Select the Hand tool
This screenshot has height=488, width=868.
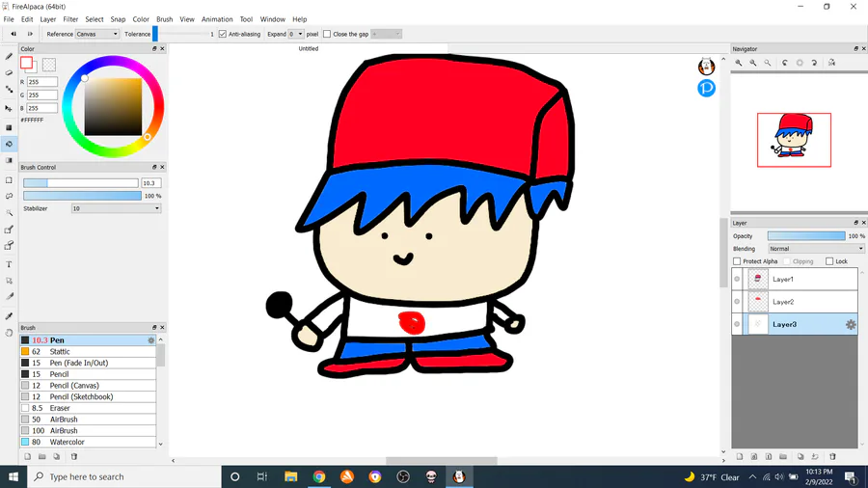coord(9,333)
